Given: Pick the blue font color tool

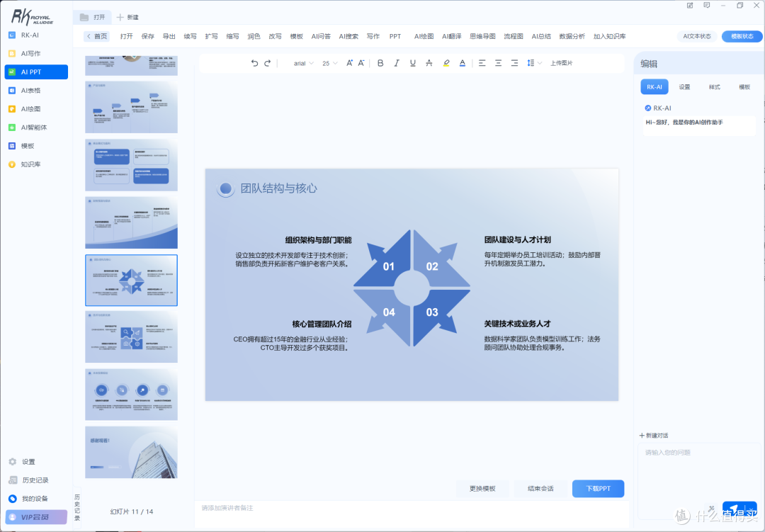Looking at the screenshot, I should 462,63.
